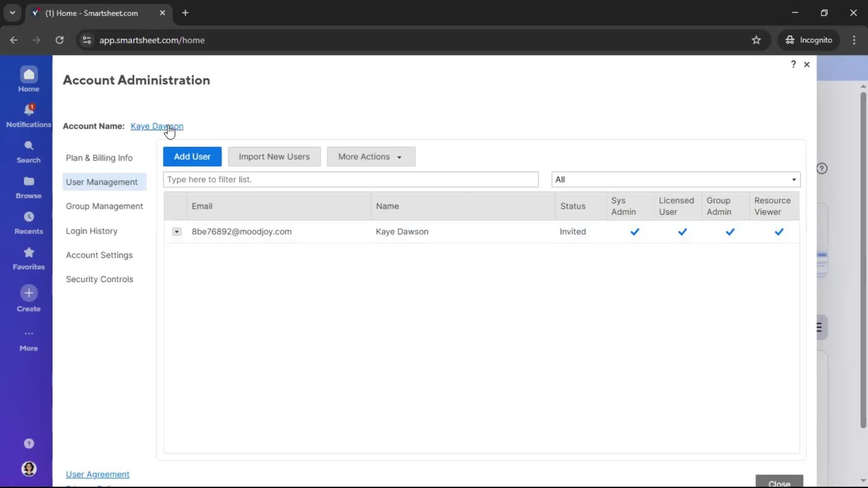Open row menu arrow beside 8be76892@moodjoy.com

click(x=177, y=232)
